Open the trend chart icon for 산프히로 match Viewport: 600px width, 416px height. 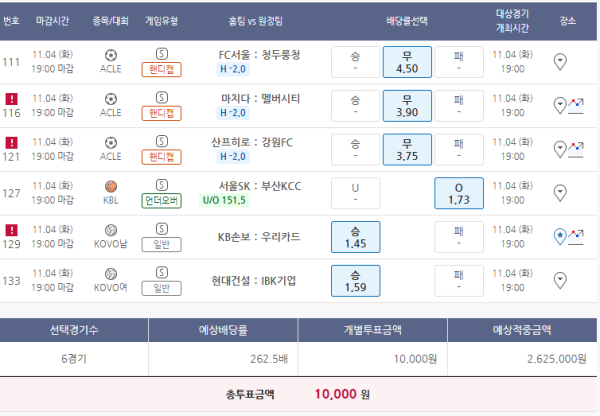click(576, 149)
